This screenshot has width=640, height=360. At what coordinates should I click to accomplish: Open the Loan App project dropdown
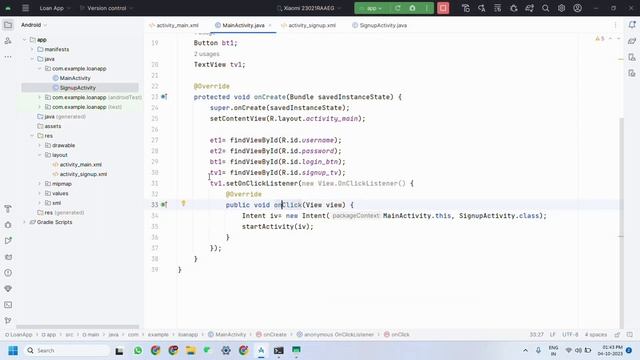[x=55, y=8]
